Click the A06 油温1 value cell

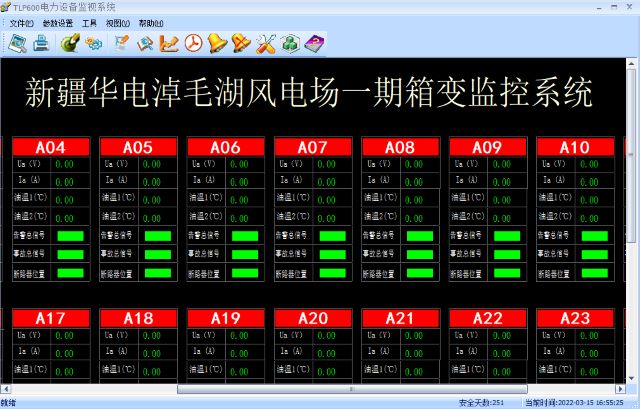point(239,200)
